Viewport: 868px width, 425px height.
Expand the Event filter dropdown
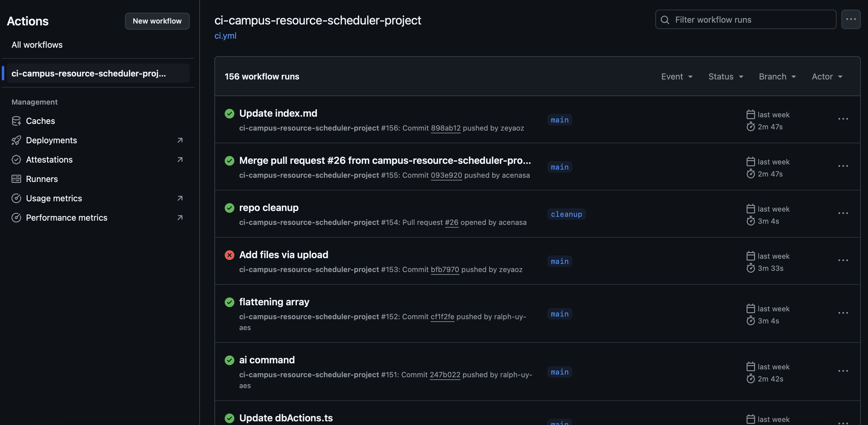coord(677,76)
